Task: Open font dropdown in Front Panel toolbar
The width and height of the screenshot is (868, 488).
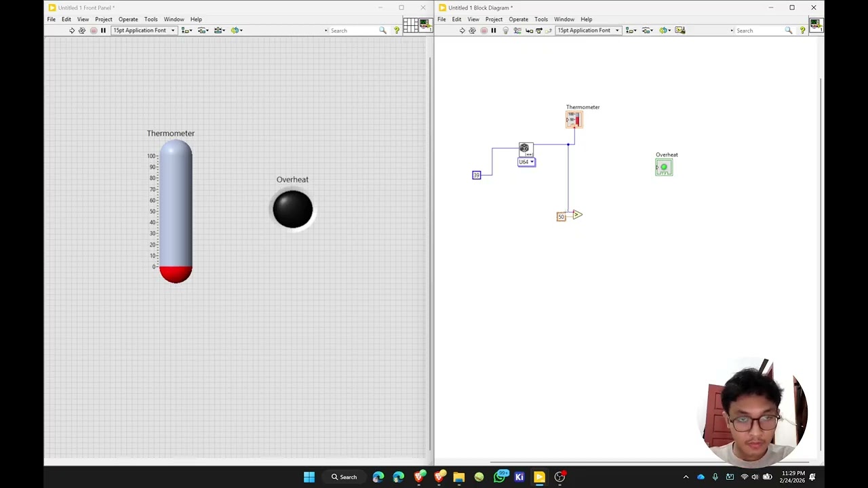Action: (x=144, y=30)
